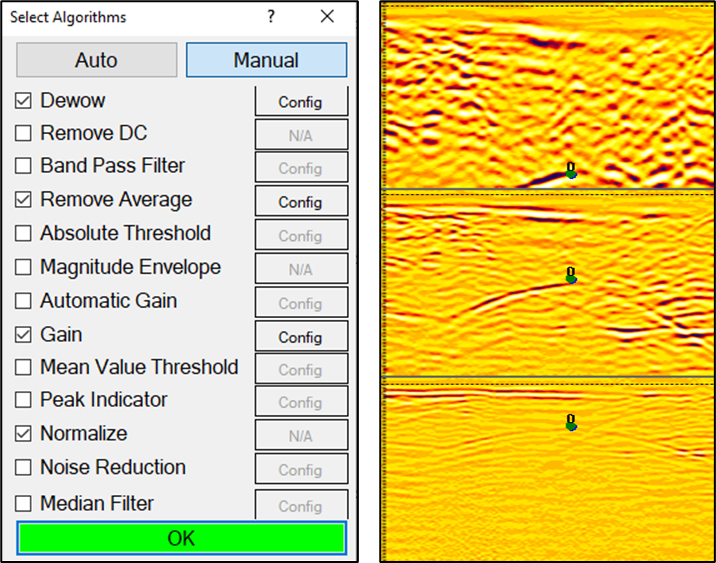Image resolution: width=716 pixels, height=563 pixels.
Task: Enable the Band Pass Filter checkbox
Action: 24,166
